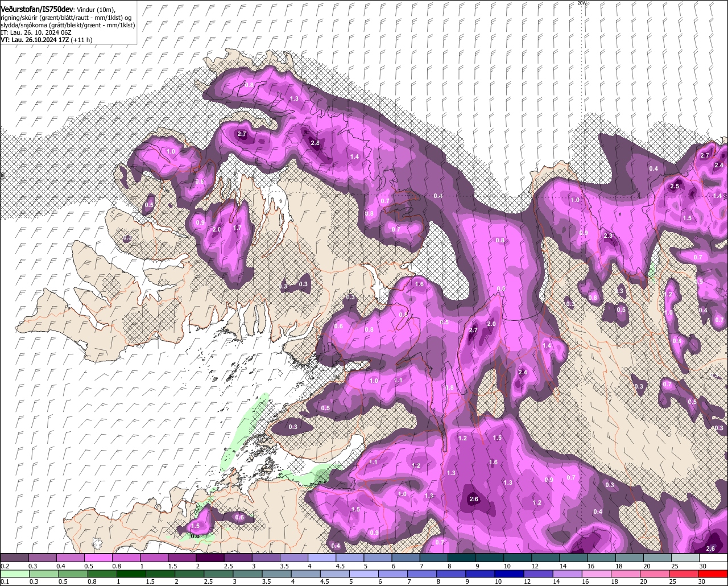Click the 2.8 precipitation value on map

[315, 143]
